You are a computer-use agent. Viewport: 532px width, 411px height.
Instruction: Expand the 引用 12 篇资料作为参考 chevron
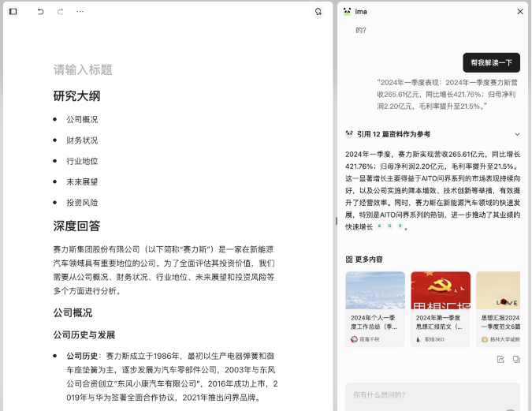517,134
